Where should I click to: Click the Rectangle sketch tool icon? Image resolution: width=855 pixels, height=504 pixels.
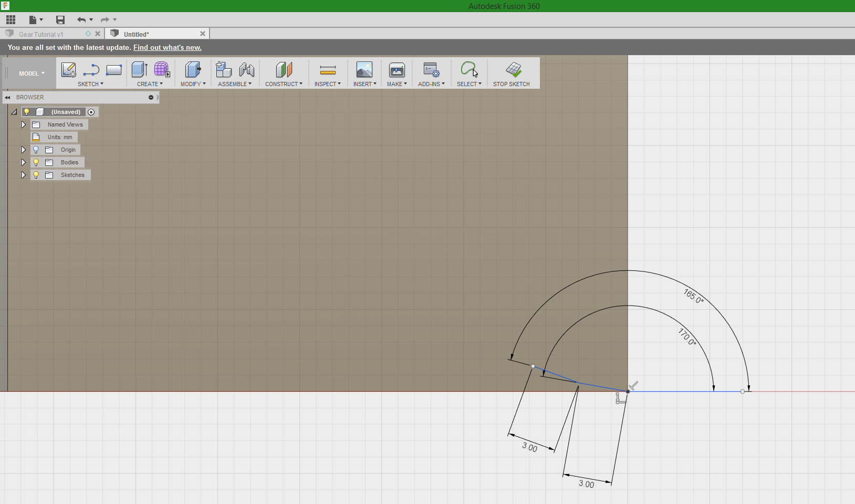click(114, 70)
